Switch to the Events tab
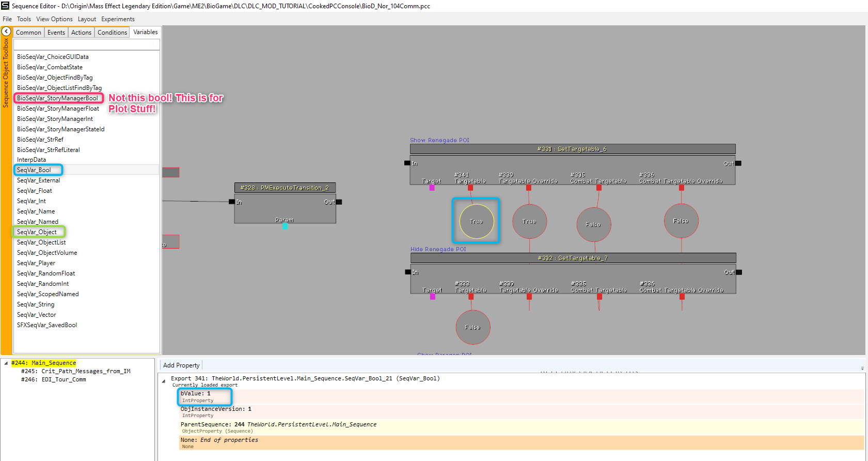Viewport: 868px width, 461px height. (x=56, y=33)
